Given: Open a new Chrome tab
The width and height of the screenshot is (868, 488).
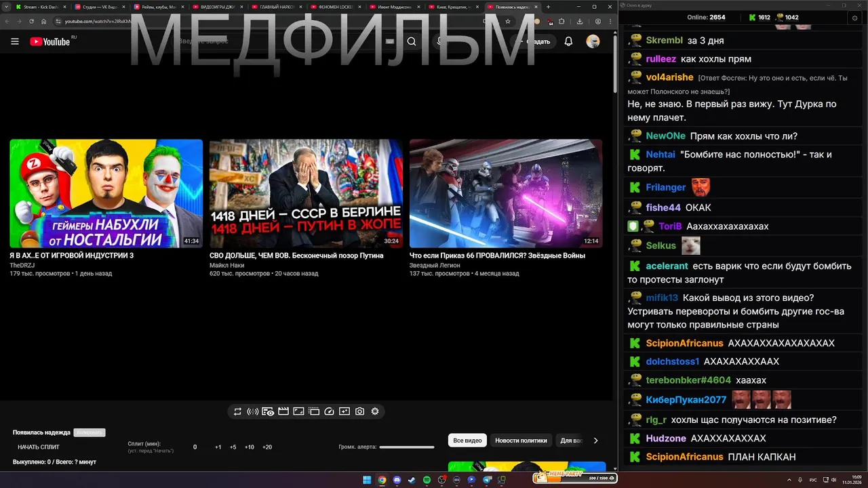Looking at the screenshot, I should pos(548,7).
